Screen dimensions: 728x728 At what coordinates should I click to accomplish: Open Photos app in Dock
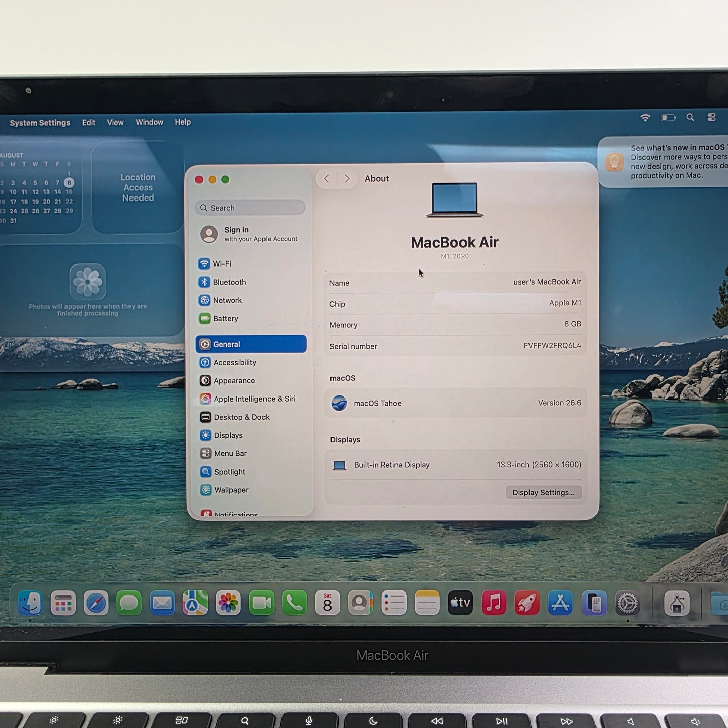point(228,603)
